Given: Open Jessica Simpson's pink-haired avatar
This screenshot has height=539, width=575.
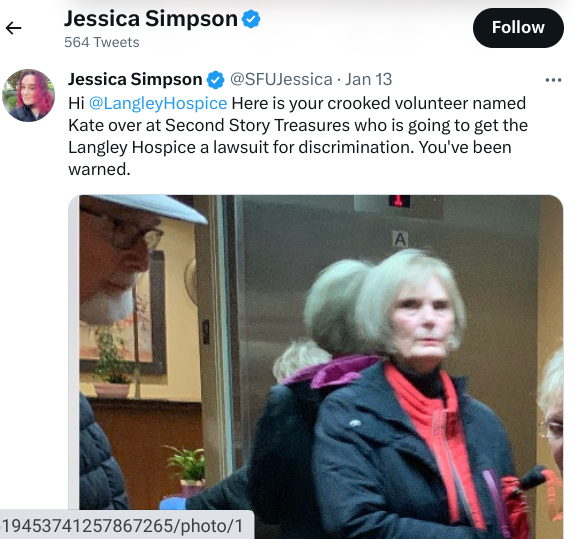Looking at the screenshot, I should point(29,95).
